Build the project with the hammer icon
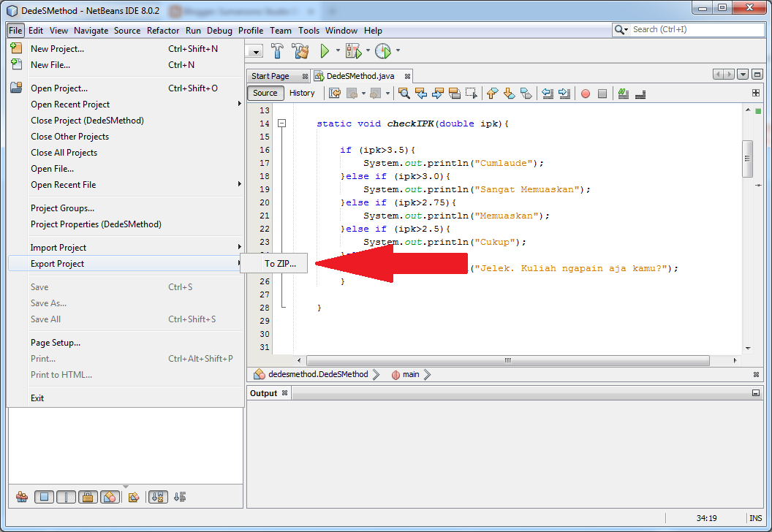 277,51
